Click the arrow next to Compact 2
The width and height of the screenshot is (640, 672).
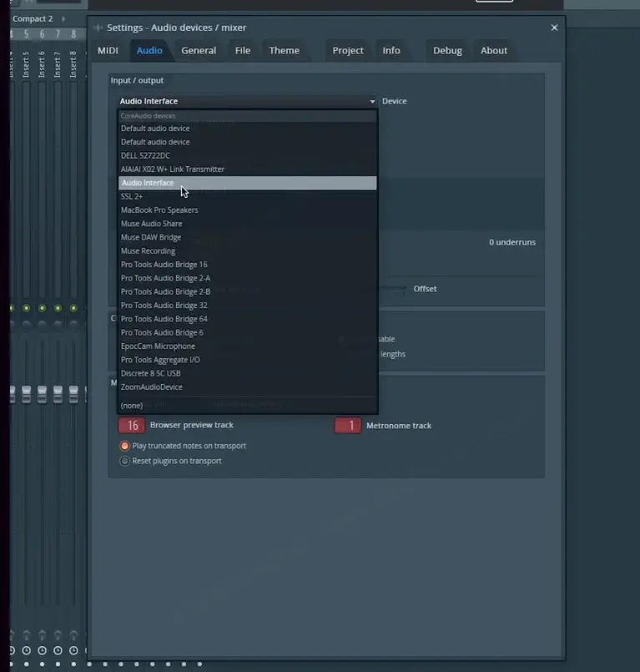click(x=63, y=19)
